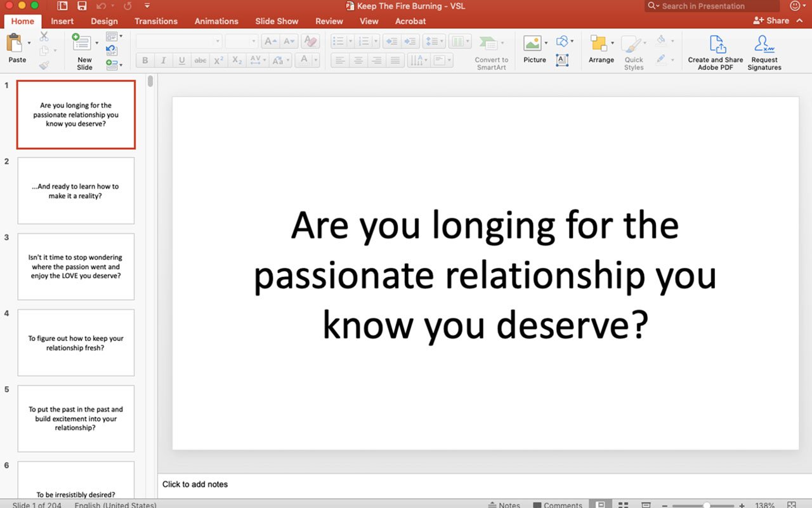Click the Save icon in the title bar
Viewport: 812px width, 508px height.
pyautogui.click(x=82, y=6)
